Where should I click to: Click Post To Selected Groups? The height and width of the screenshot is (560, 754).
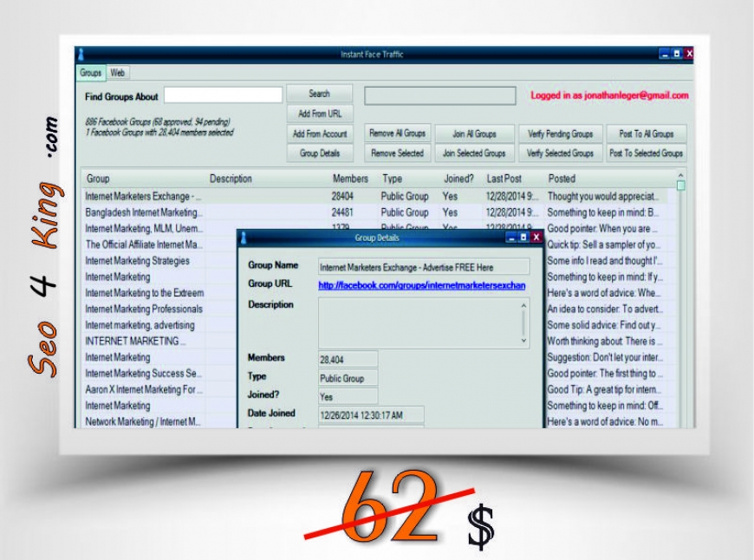click(647, 153)
